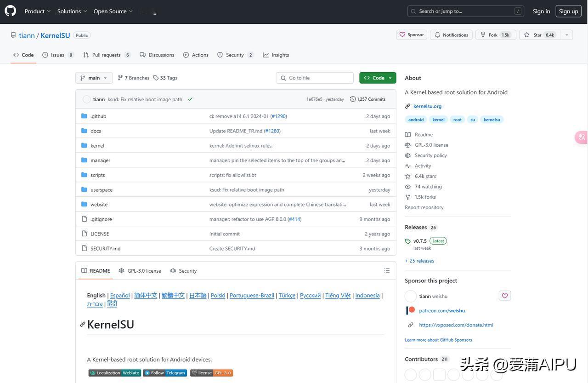This screenshot has height=383, width=588.
Task: Click the Sign in link
Action: (541, 11)
